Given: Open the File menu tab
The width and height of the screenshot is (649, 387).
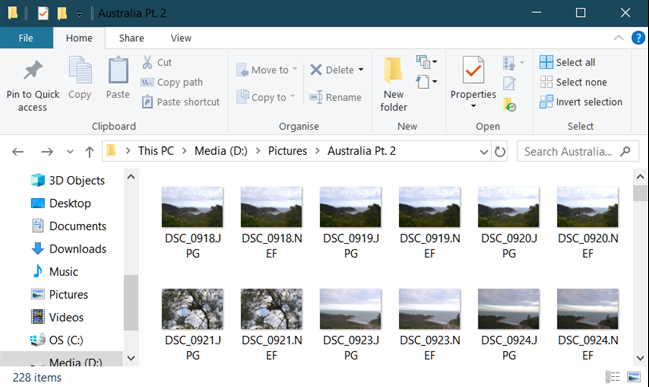Looking at the screenshot, I should (x=26, y=38).
